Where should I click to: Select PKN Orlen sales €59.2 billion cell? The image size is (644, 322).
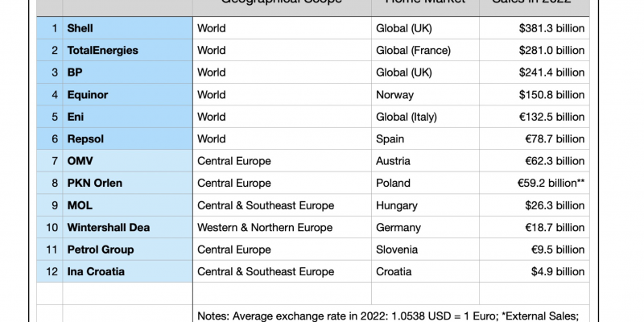click(x=534, y=183)
